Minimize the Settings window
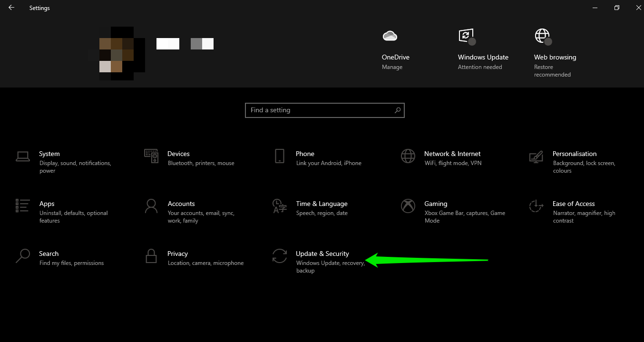 pyautogui.click(x=595, y=8)
